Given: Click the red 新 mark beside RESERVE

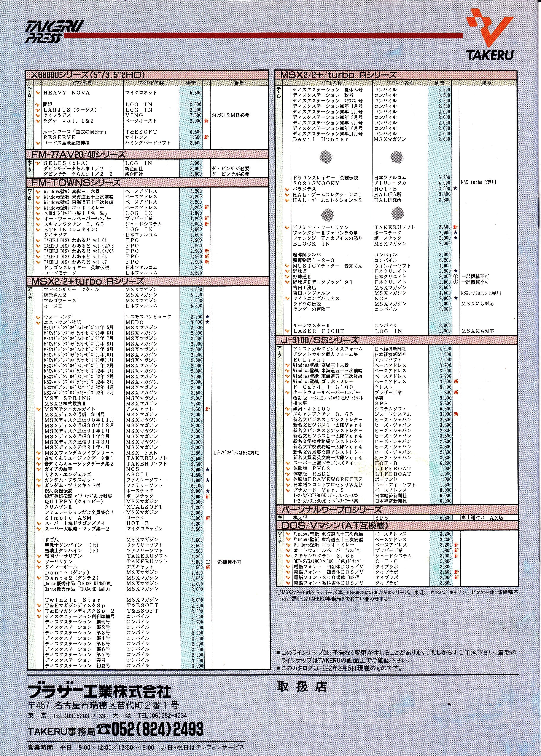Looking at the screenshot, I should tap(207, 137).
